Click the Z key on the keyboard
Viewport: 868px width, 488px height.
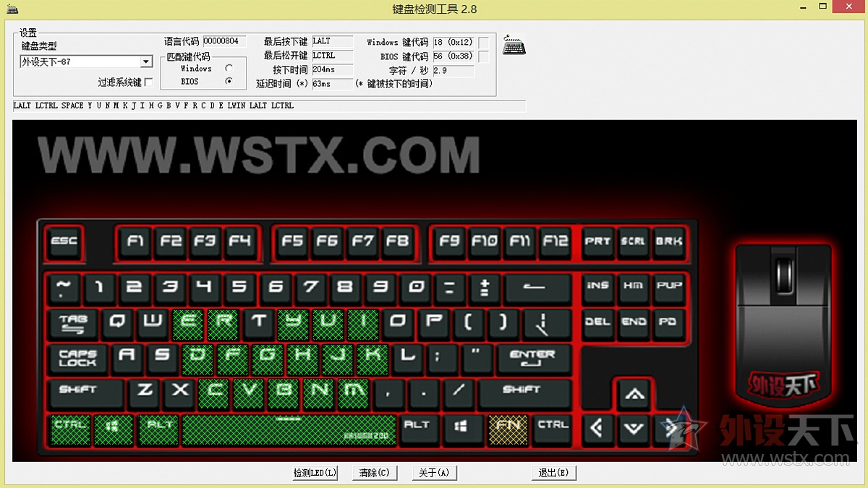click(145, 394)
